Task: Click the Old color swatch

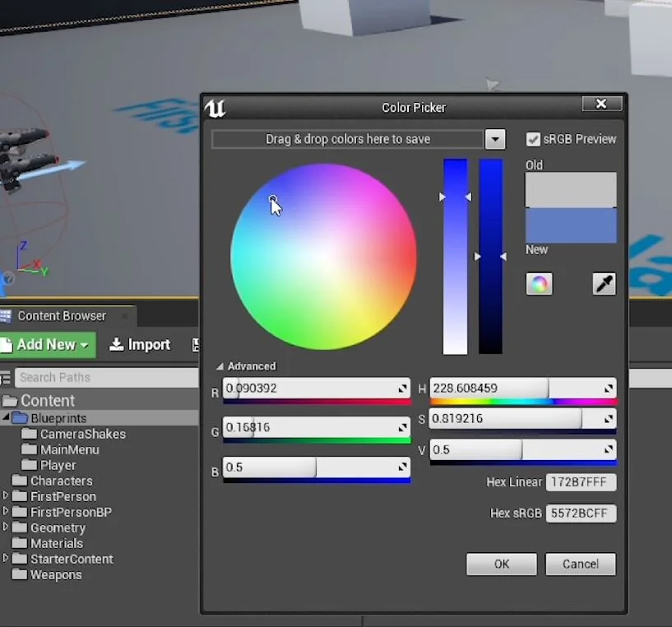Action: [571, 190]
